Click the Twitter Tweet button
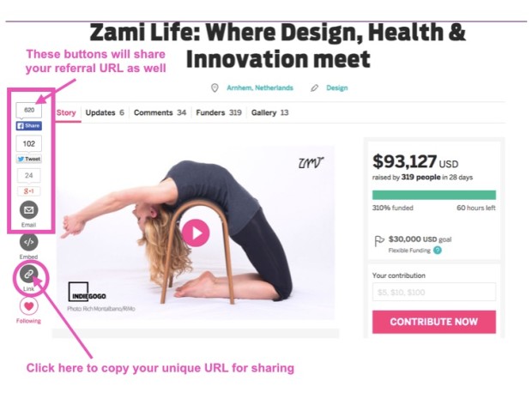 pyautogui.click(x=29, y=159)
